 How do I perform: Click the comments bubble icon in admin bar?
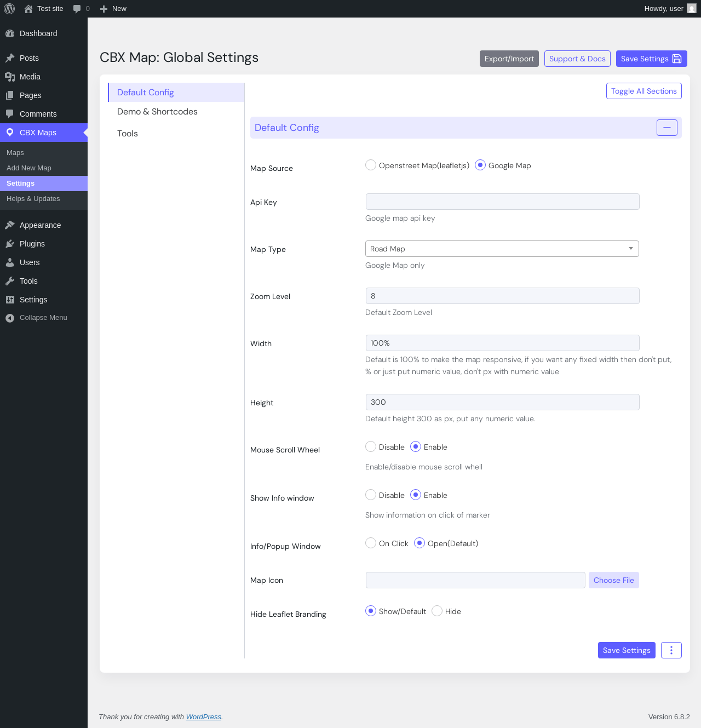[77, 9]
